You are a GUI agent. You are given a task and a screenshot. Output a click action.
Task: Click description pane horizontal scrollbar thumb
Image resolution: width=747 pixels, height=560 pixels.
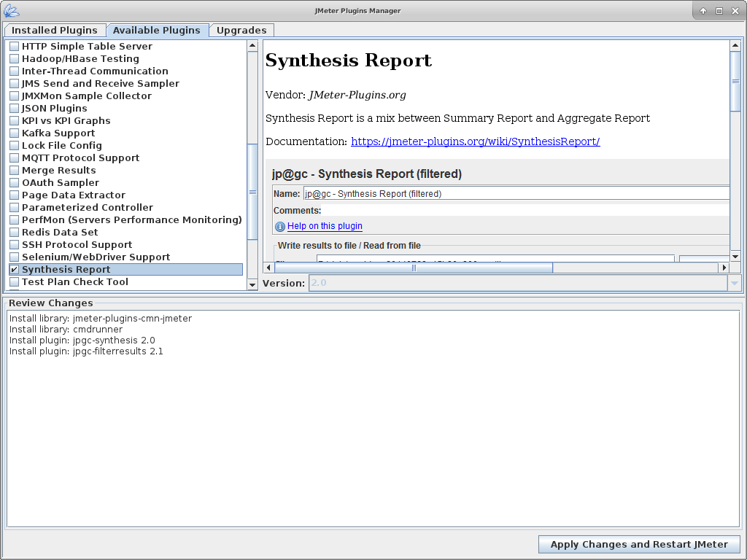(x=414, y=268)
